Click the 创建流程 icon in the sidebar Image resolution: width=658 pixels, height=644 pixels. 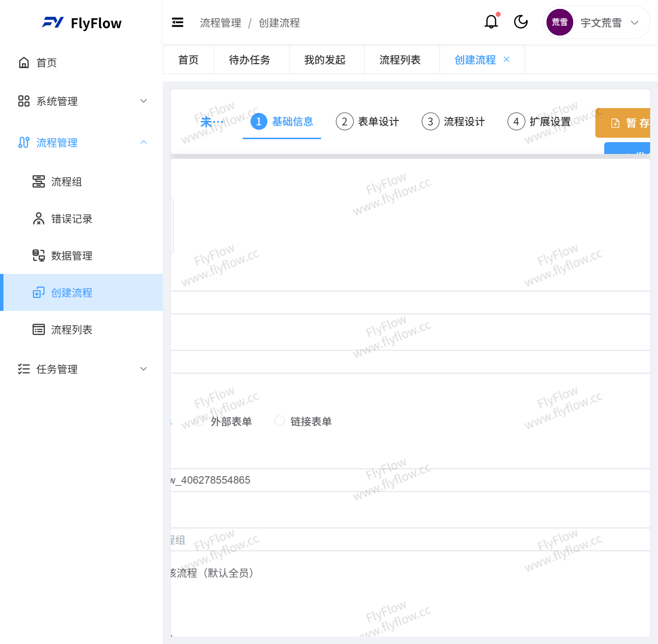[38, 293]
